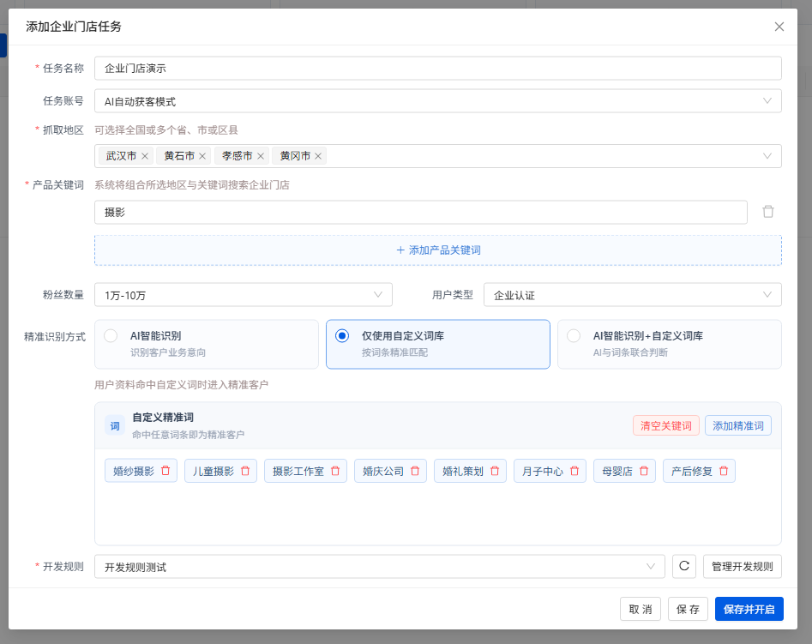Delete the 母婴店 keyword chip

point(644,471)
